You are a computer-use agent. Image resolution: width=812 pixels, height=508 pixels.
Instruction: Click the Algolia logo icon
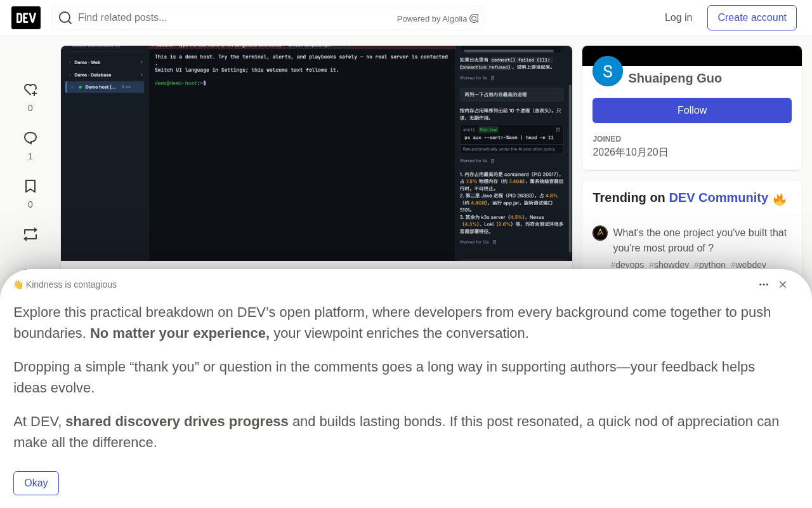click(474, 18)
